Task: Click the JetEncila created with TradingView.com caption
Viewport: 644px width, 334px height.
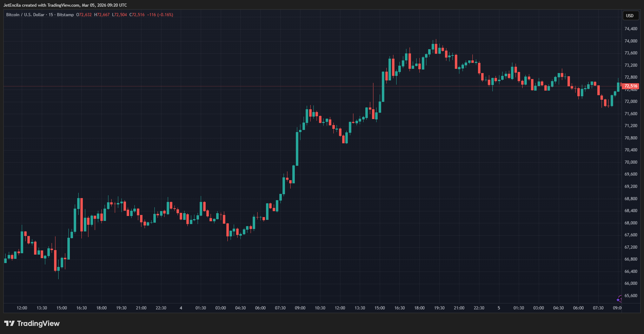Action: click(65, 5)
